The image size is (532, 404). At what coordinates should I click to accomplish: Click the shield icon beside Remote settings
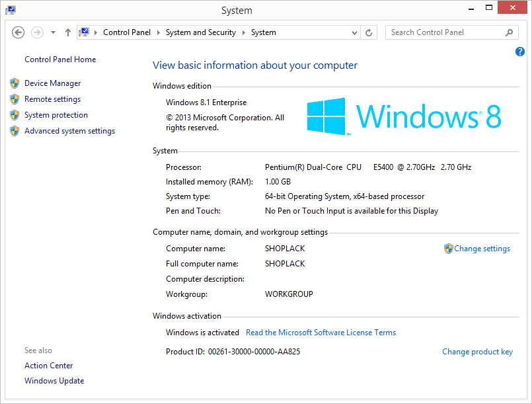(x=15, y=99)
